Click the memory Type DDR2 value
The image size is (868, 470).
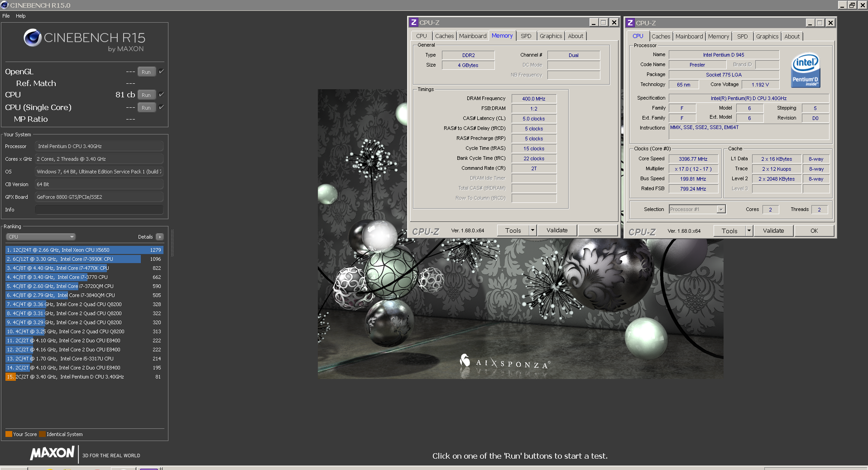pyautogui.click(x=468, y=55)
